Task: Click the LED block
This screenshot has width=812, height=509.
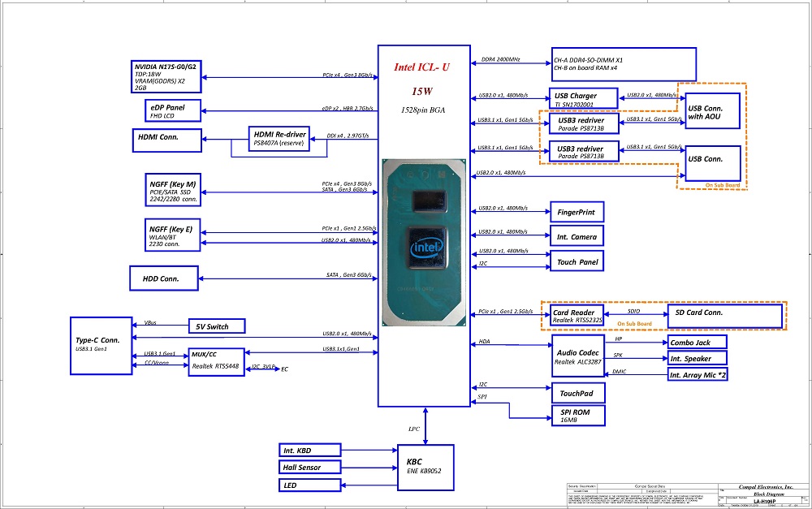Action: 309,485
